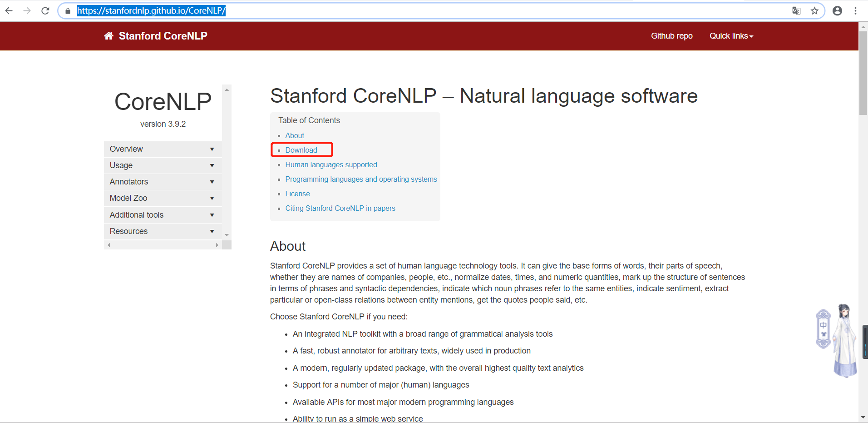
Task: Bookmark this page with the star icon
Action: (x=814, y=10)
